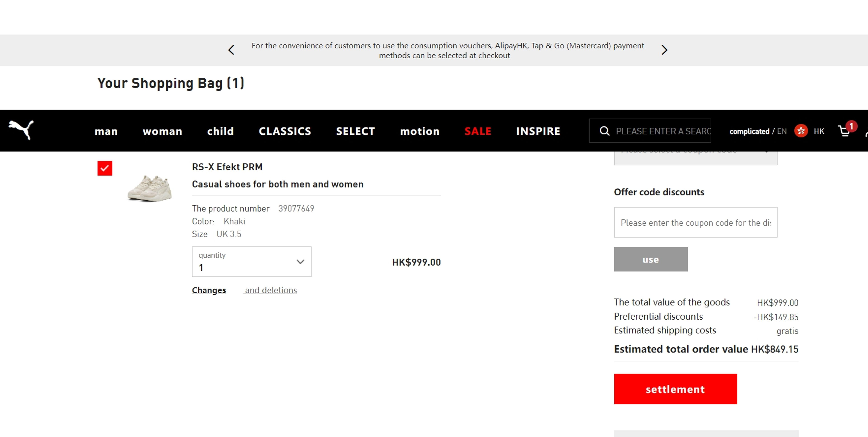
Task: Click the Offer code discounts heading
Action: tap(659, 192)
